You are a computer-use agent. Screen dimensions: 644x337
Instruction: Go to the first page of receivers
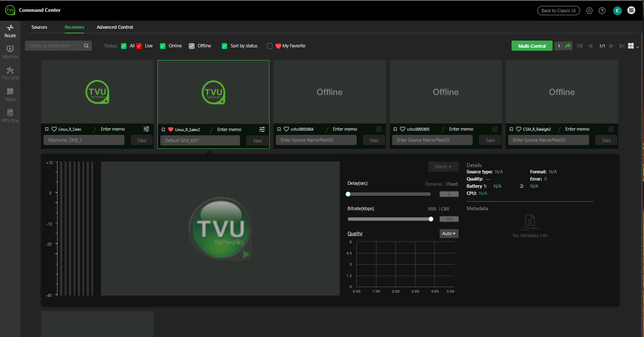pyautogui.click(x=580, y=46)
